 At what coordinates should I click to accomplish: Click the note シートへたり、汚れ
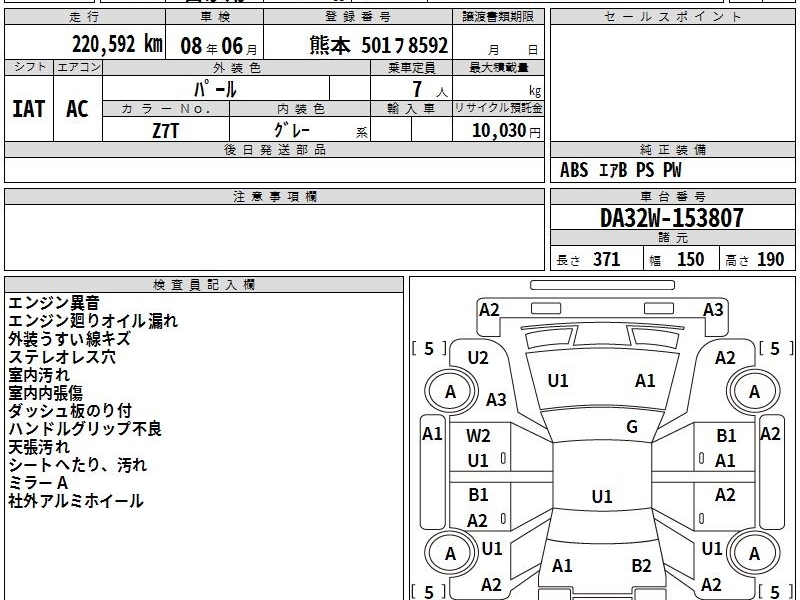pos(78,465)
